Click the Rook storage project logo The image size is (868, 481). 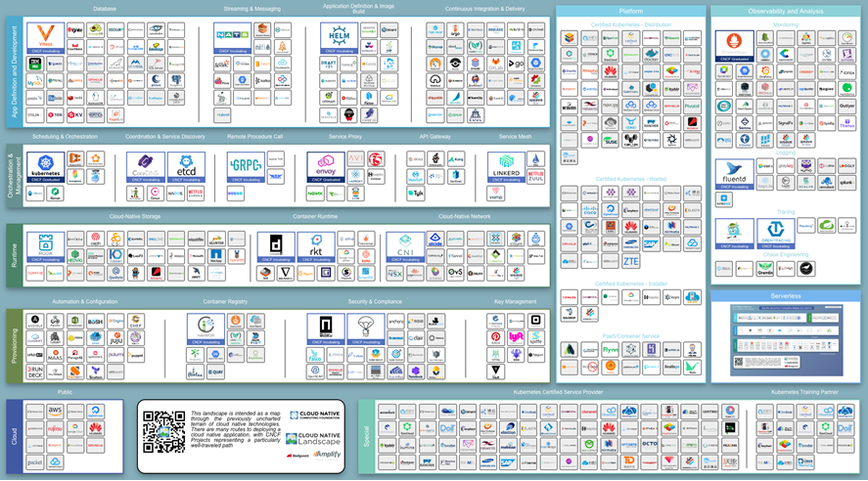[x=45, y=247]
